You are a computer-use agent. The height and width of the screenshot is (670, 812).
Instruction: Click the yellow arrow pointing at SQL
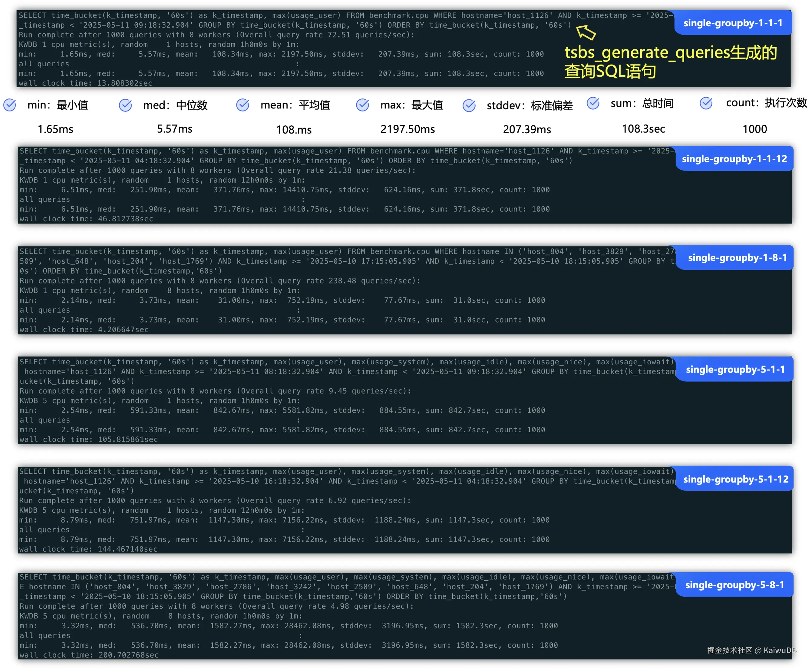(x=586, y=32)
